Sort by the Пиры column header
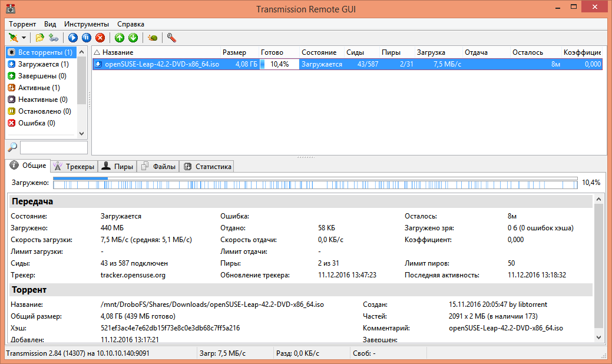Screen dimensions: 612x364 396,52
